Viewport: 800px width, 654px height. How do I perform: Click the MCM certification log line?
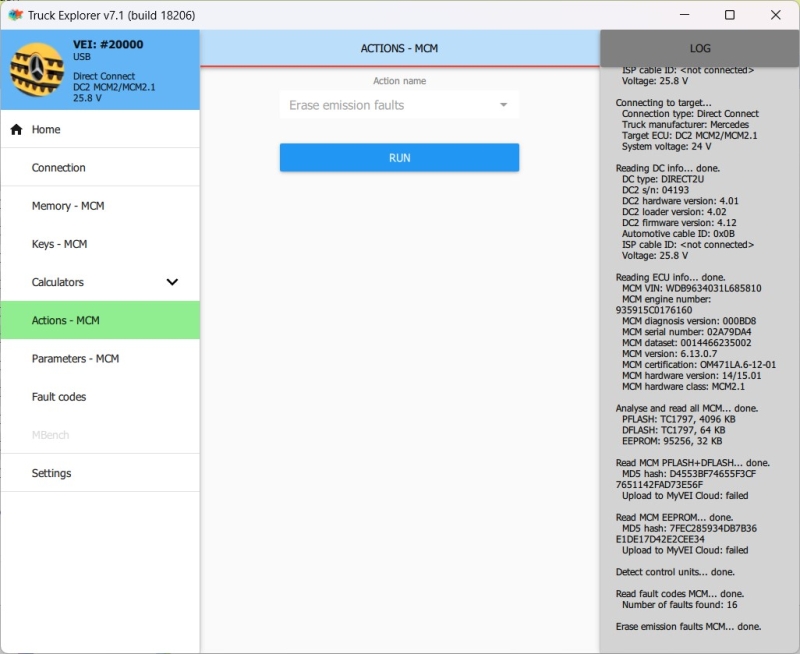coord(699,365)
